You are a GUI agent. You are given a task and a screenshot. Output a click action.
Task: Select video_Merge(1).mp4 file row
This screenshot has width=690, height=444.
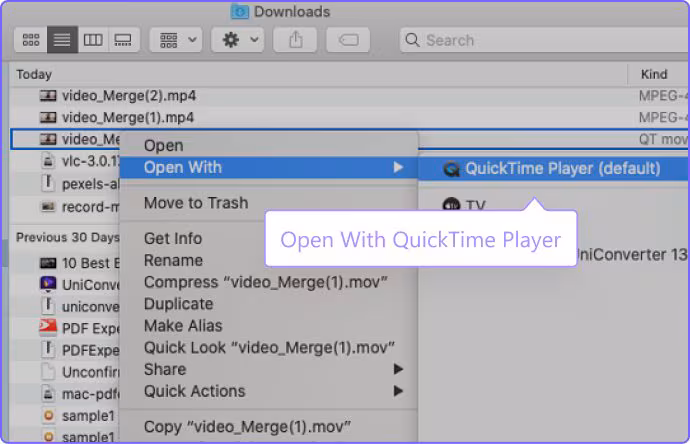click(349, 117)
